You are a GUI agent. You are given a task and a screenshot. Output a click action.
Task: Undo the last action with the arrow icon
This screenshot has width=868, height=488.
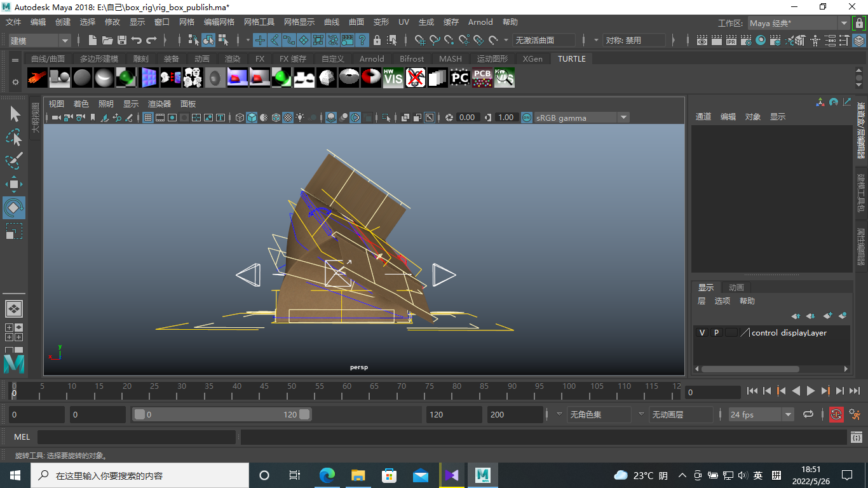tap(137, 40)
